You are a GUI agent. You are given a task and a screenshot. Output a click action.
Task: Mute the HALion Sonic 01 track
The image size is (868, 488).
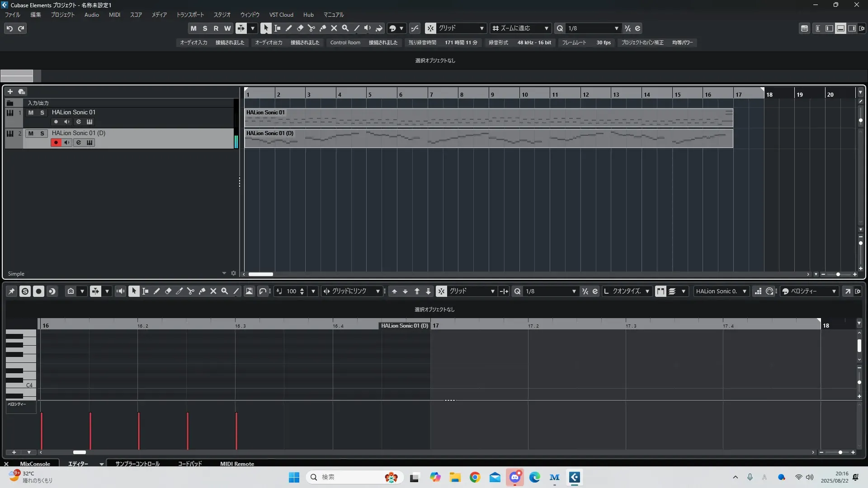point(31,113)
